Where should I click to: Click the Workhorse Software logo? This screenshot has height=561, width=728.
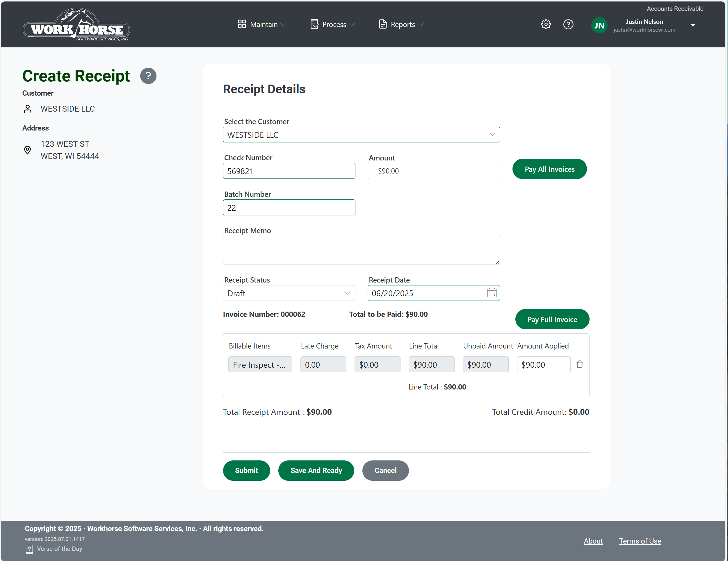76,25
